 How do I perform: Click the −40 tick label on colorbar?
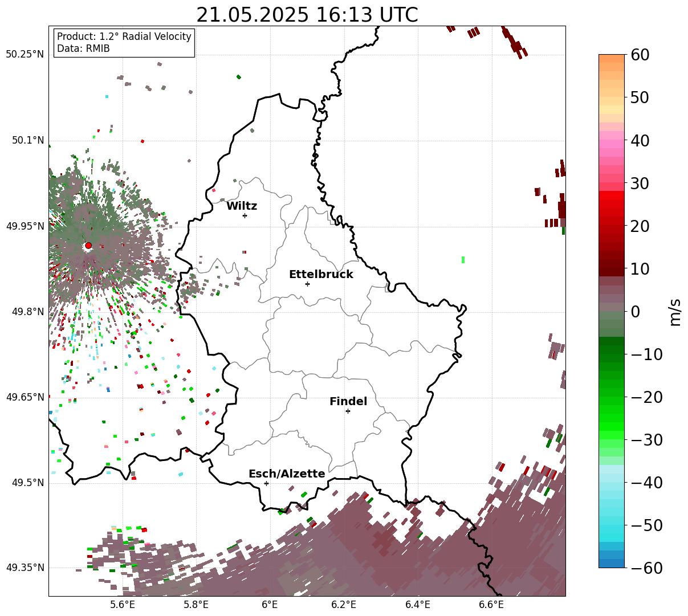pos(647,483)
